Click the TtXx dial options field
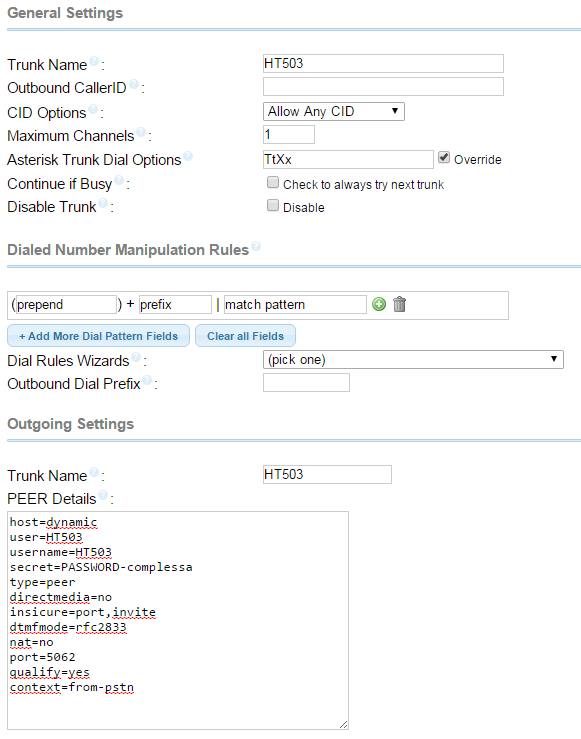Image resolution: width=581 pixels, height=739 pixels. (348, 159)
